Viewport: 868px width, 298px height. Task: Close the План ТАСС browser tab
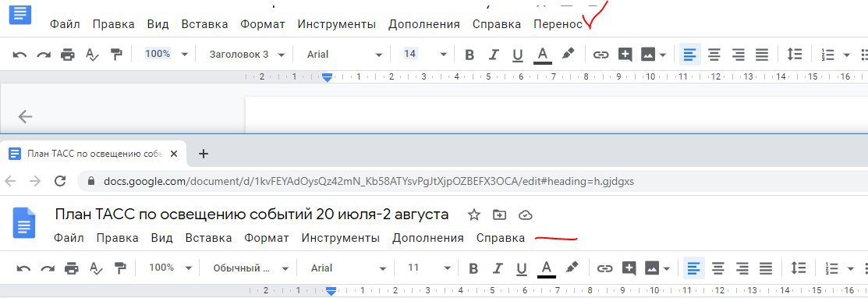(x=174, y=154)
